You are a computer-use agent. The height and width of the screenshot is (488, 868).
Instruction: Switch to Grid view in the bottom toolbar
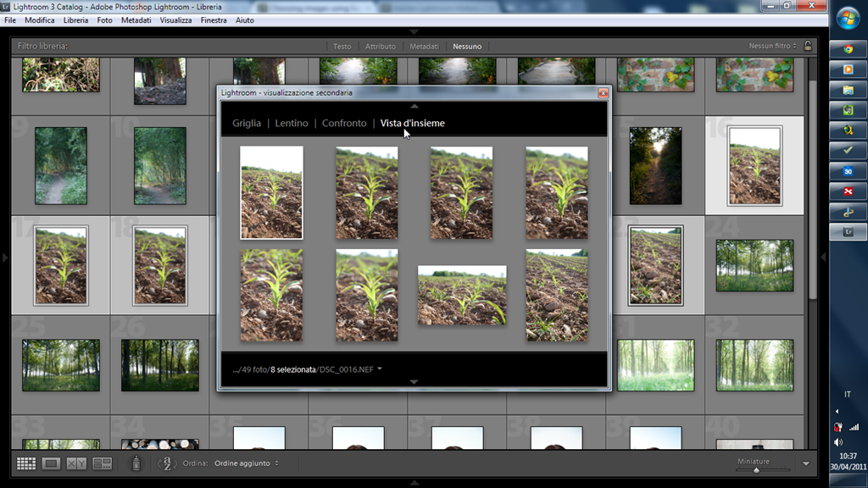coord(26,463)
